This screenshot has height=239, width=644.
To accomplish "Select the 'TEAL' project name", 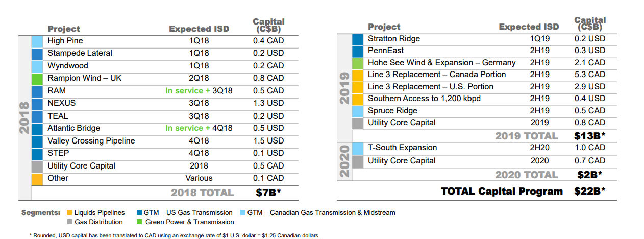I will click(58, 116).
